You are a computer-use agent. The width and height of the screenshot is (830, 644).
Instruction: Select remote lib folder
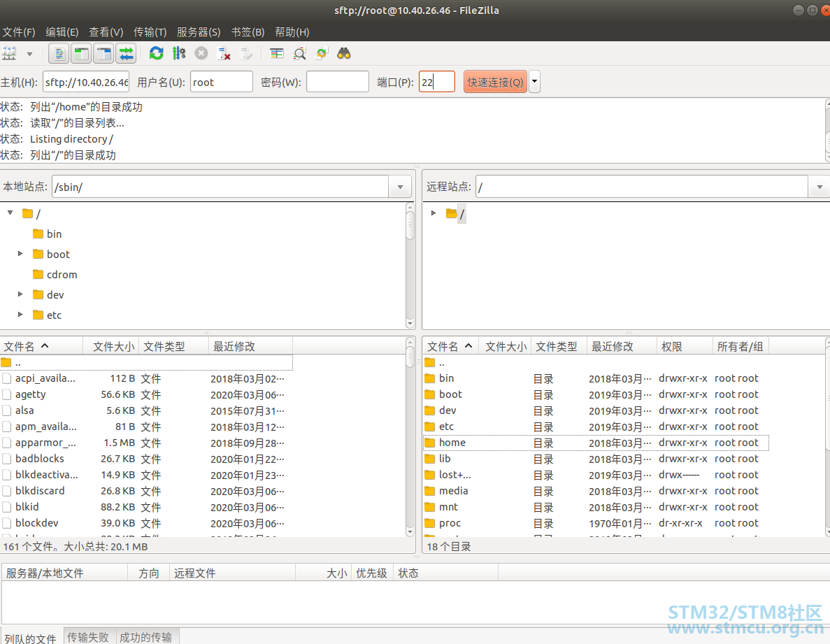point(596,459)
